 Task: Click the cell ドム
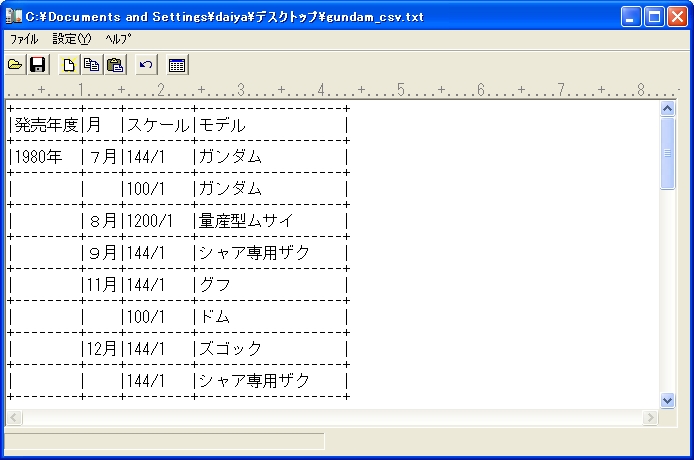click(x=215, y=317)
